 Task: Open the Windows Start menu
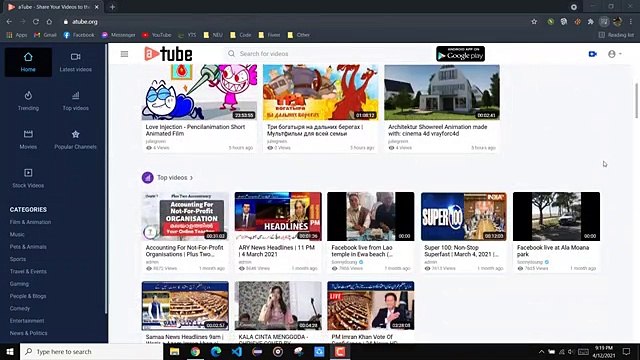tap(10, 351)
